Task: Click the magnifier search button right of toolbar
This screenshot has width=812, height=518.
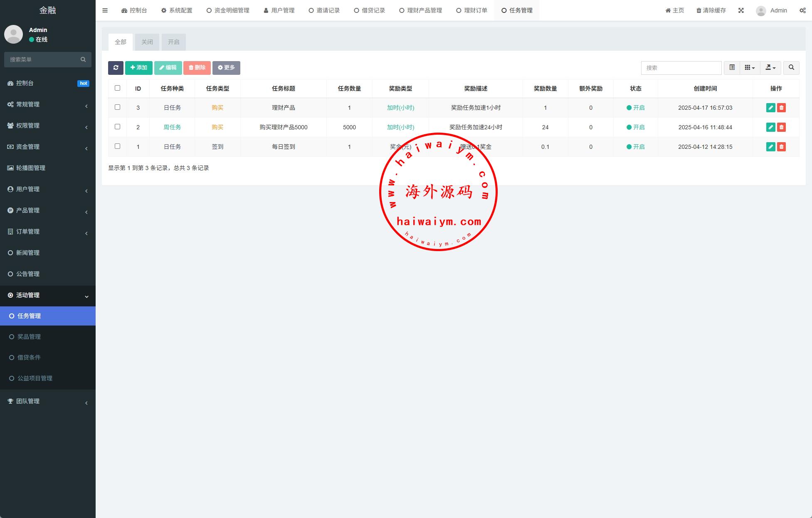Action: point(791,68)
